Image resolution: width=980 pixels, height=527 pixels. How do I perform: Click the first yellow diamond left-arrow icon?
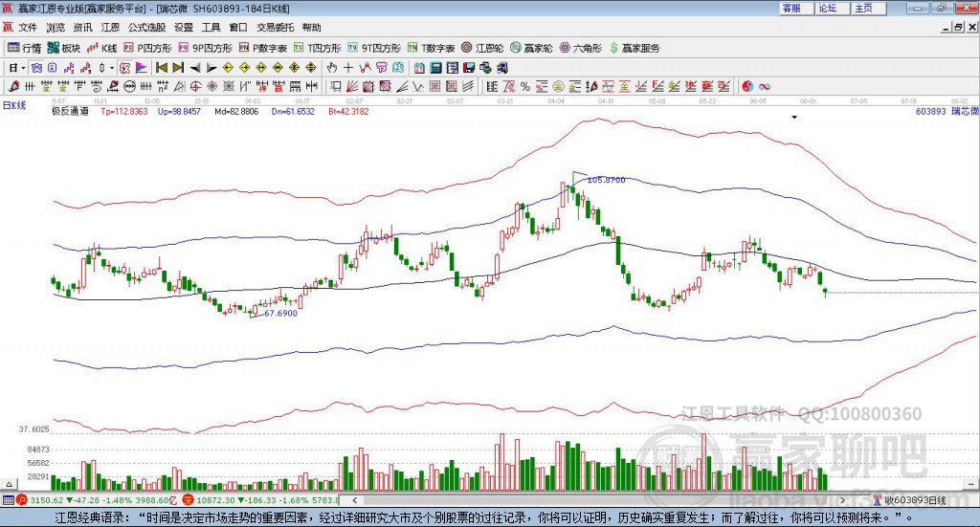[228, 68]
